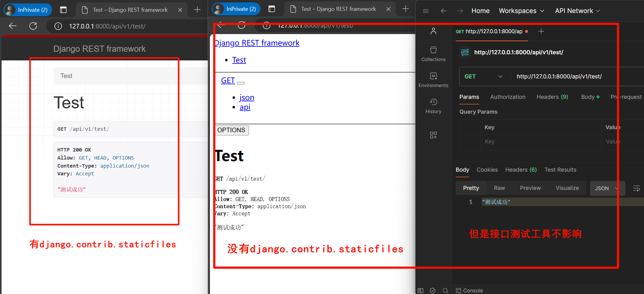
Task: Go forward in Postman navigation
Action: [x=460, y=11]
